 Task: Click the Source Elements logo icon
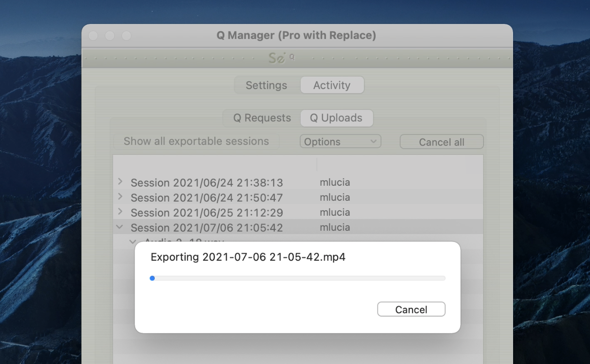pyautogui.click(x=281, y=58)
